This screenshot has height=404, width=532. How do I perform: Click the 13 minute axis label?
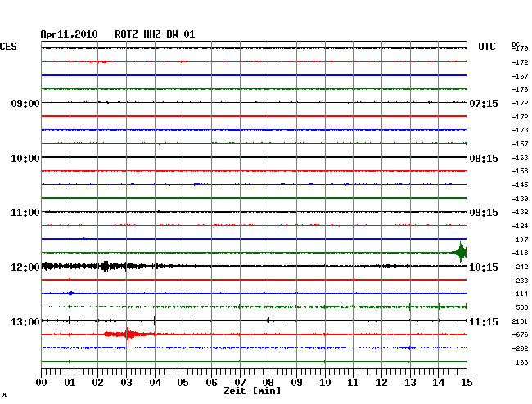tap(410, 383)
